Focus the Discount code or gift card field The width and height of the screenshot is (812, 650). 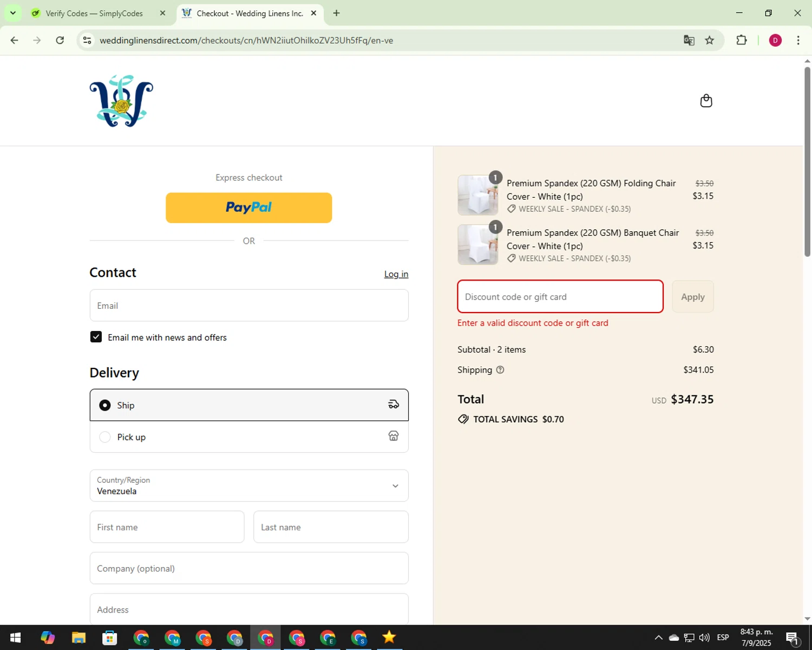tap(560, 296)
